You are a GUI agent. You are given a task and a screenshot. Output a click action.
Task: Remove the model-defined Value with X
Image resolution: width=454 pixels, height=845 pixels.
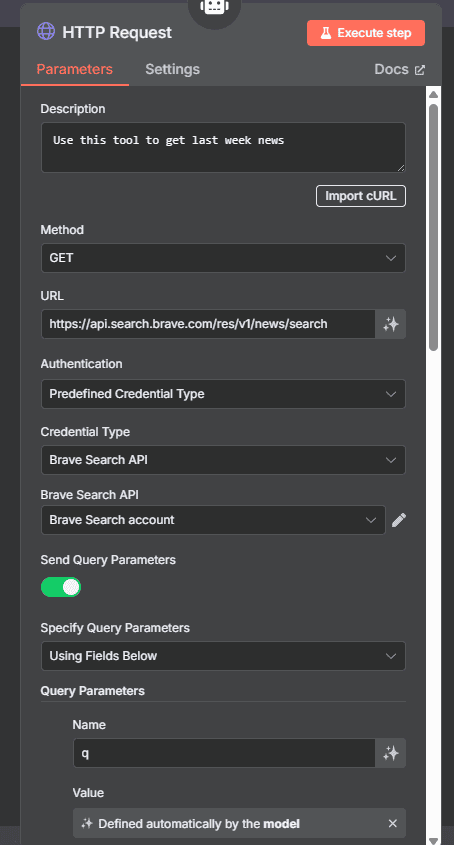[x=393, y=823]
